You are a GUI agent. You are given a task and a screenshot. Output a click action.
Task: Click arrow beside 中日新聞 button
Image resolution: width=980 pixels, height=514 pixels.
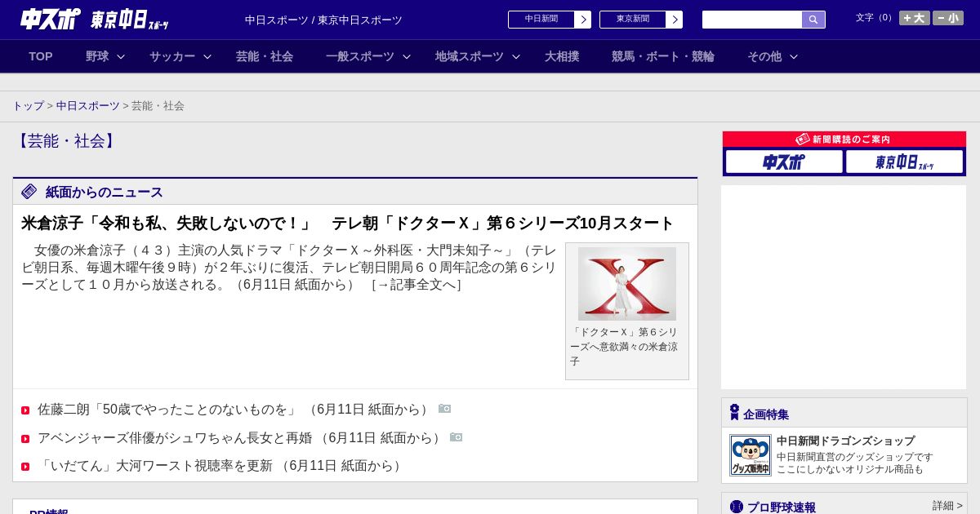[x=583, y=20]
